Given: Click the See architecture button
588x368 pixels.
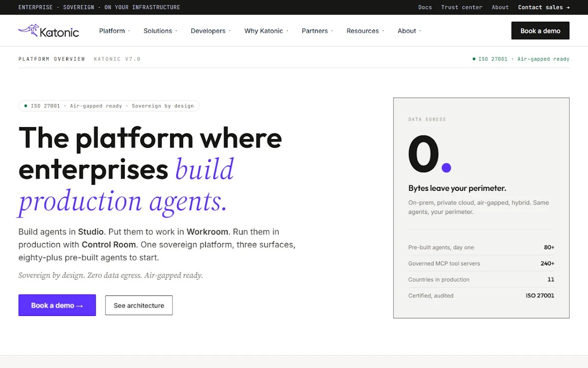Looking at the screenshot, I should [x=139, y=305].
